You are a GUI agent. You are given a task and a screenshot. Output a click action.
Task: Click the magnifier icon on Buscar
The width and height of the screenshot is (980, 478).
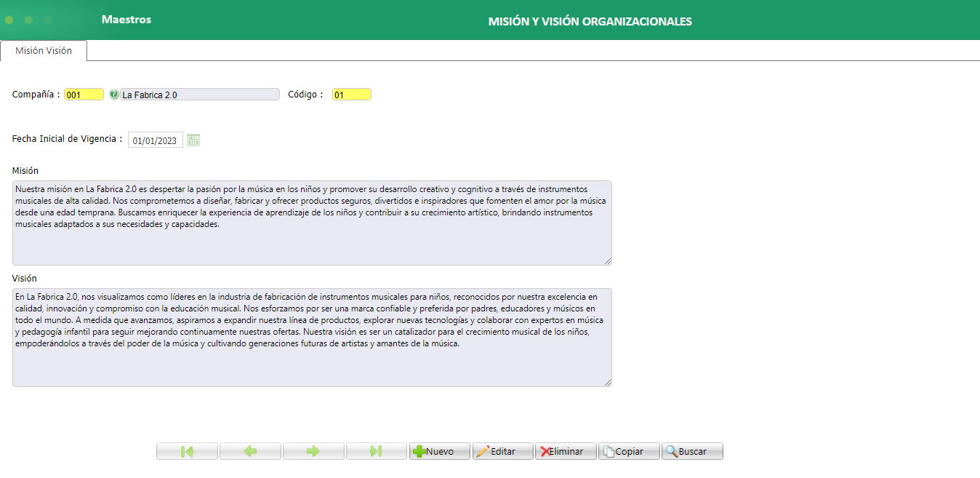(671, 450)
